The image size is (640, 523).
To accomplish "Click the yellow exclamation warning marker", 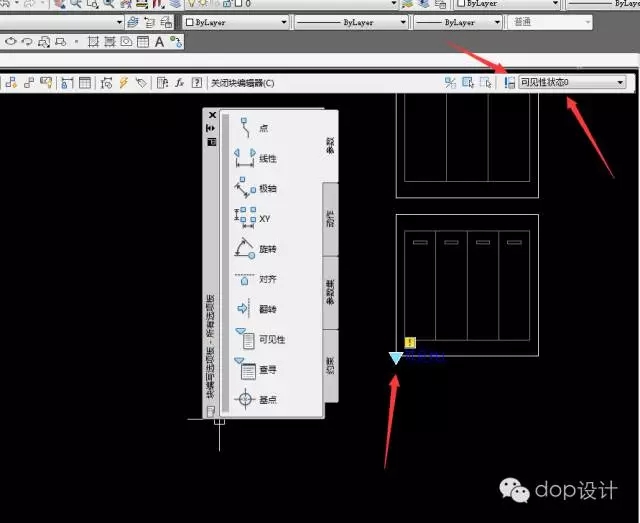I will point(411,343).
